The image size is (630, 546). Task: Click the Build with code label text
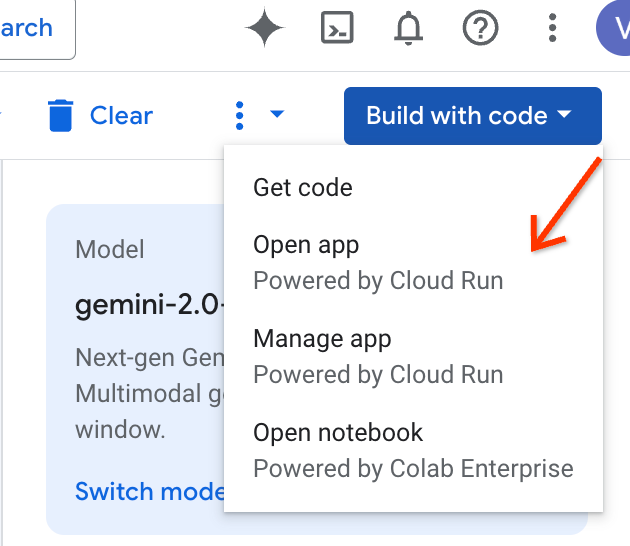click(x=456, y=116)
